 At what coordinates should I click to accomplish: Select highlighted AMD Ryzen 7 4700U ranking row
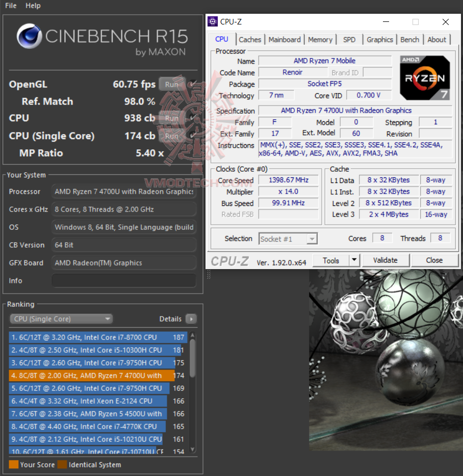98,376
